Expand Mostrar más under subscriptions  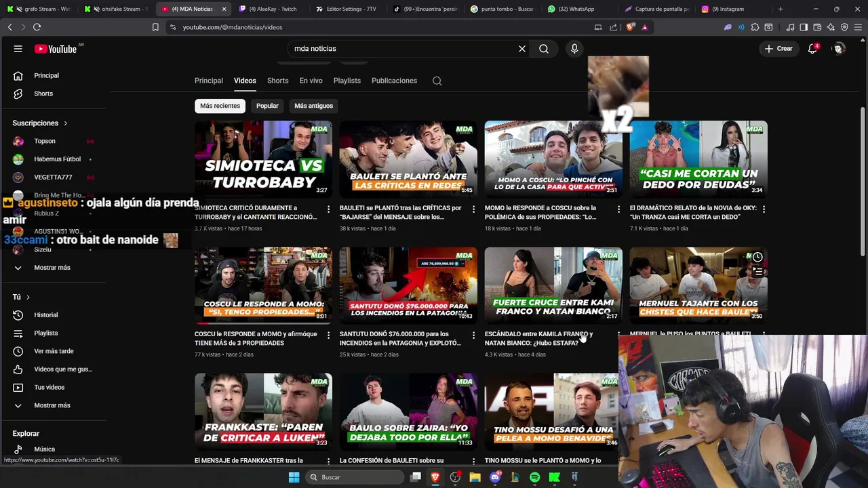pos(54,268)
